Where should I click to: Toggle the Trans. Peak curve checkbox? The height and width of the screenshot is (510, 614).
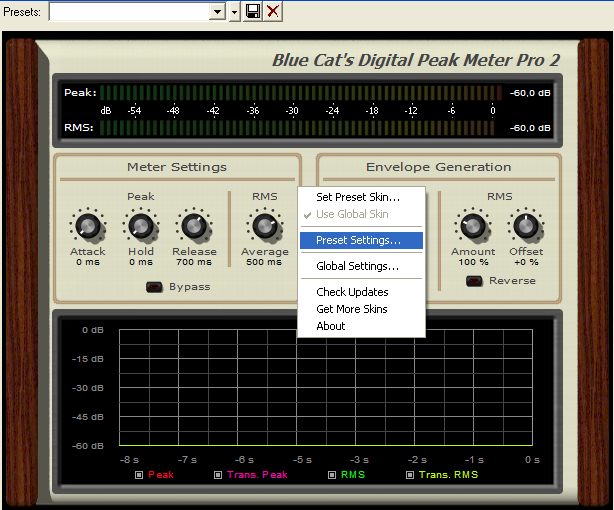(x=218, y=475)
